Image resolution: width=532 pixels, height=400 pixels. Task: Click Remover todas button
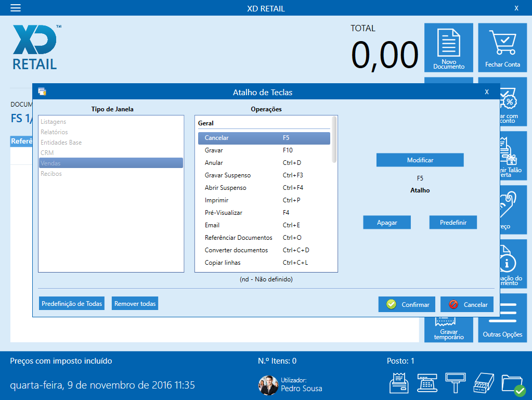(x=135, y=304)
